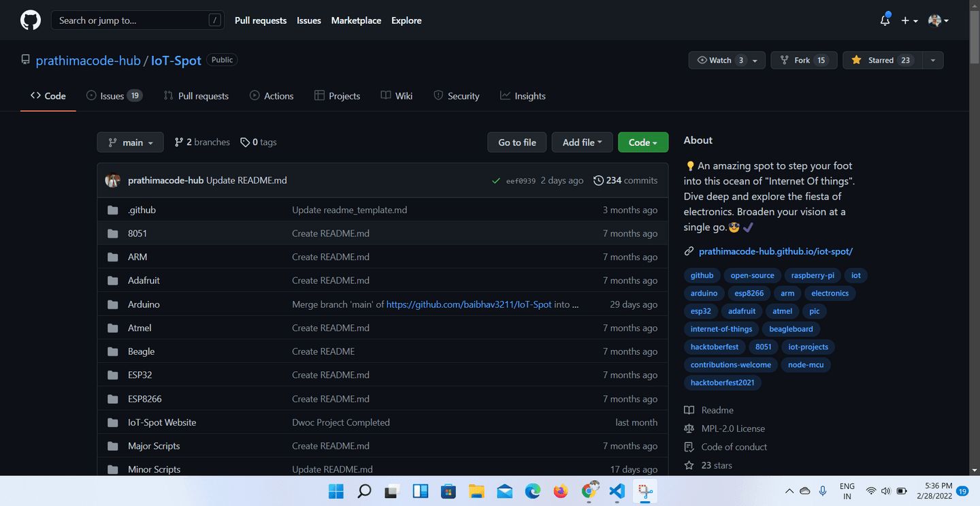Select the hacktoberfest2021 topic tag

click(722, 383)
